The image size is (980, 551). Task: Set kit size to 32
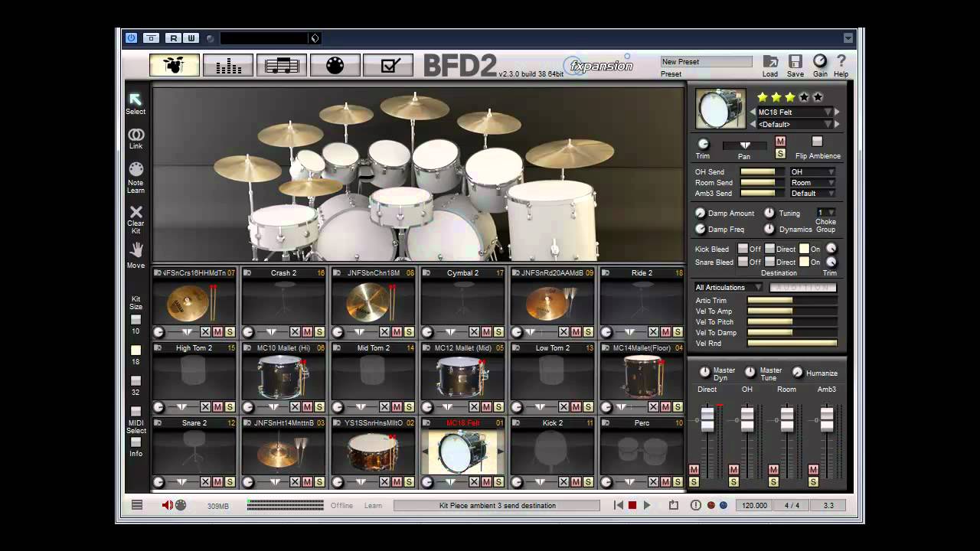coord(136,381)
